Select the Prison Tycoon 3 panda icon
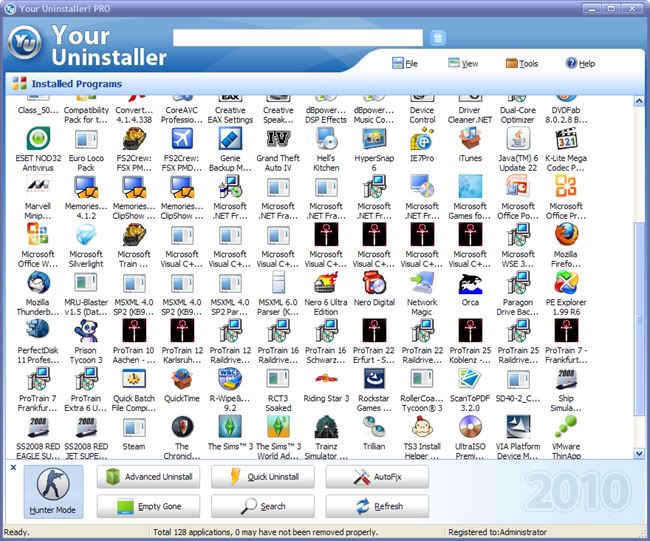Screen dimensions: 650x541 pyautogui.click(x=86, y=331)
